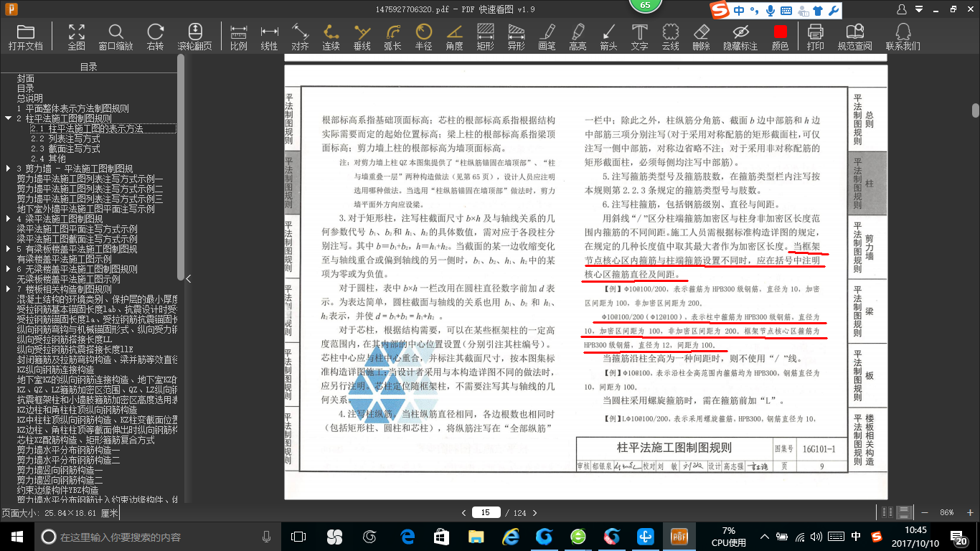Switch to full view with 全图
Viewport: 980px width, 551px height.
point(77,37)
